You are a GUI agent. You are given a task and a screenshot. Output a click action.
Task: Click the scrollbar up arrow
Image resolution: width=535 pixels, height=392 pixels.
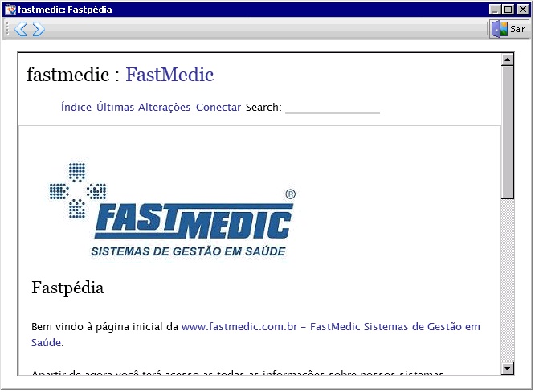tap(508, 59)
